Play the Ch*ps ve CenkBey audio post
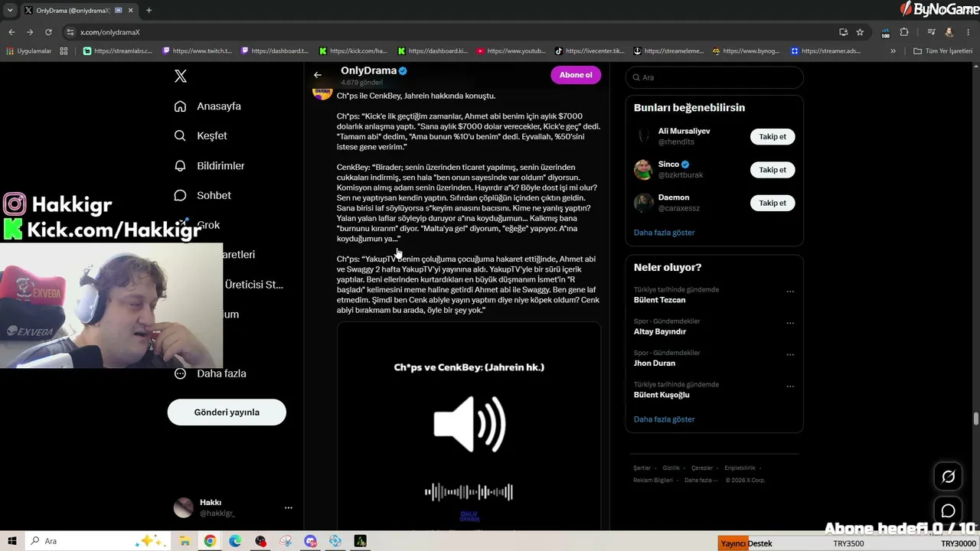This screenshot has height=551, width=980. click(x=469, y=426)
